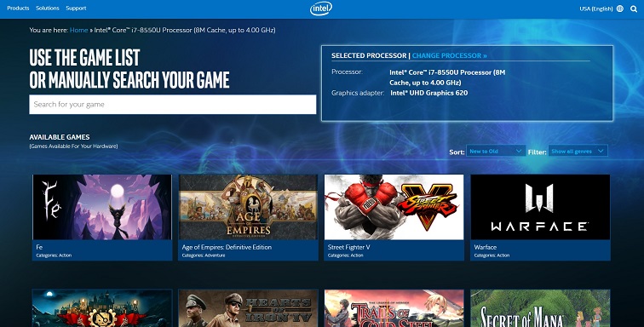The height and width of the screenshot is (327, 644).
Task: Open the Products menu
Action: point(18,9)
